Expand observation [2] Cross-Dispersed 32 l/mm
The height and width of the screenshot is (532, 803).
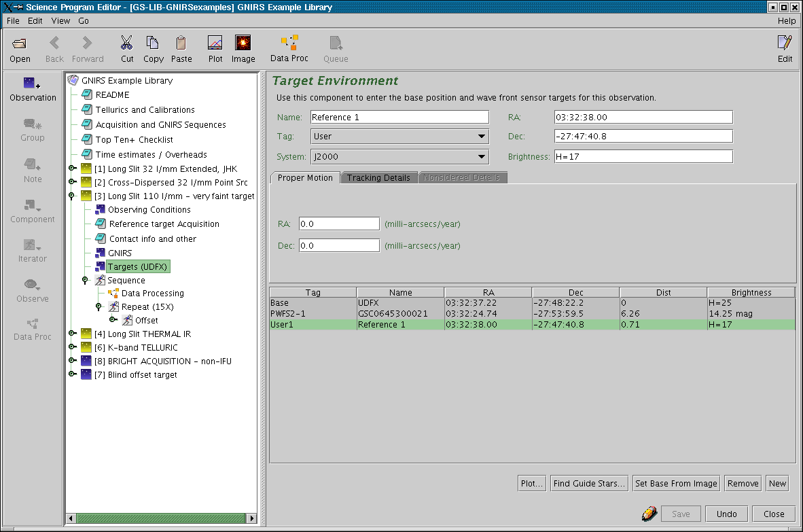(x=72, y=182)
